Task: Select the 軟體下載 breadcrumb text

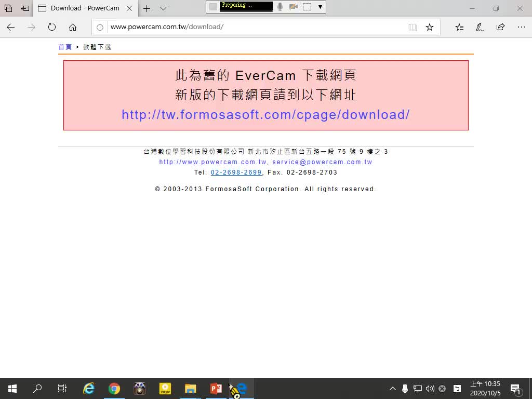Action: (x=97, y=47)
